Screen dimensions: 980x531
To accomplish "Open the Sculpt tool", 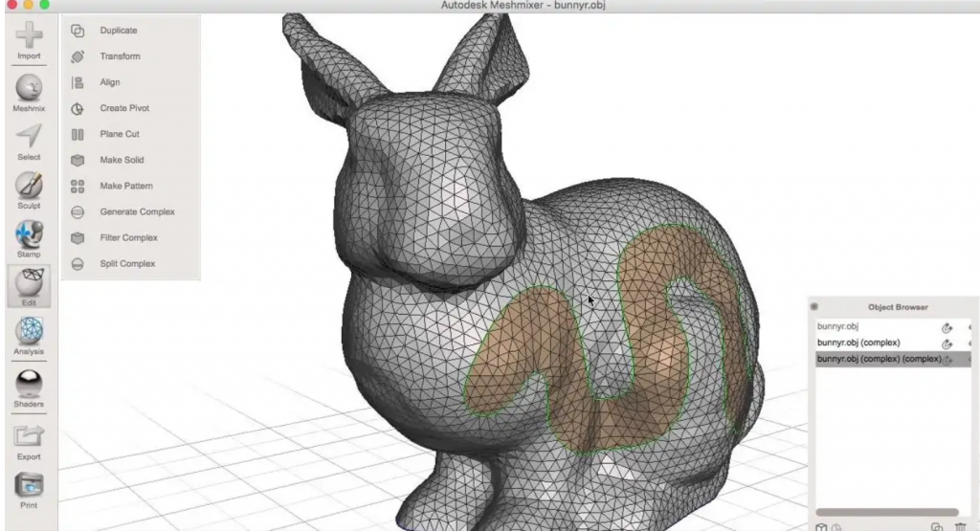I will (29, 190).
